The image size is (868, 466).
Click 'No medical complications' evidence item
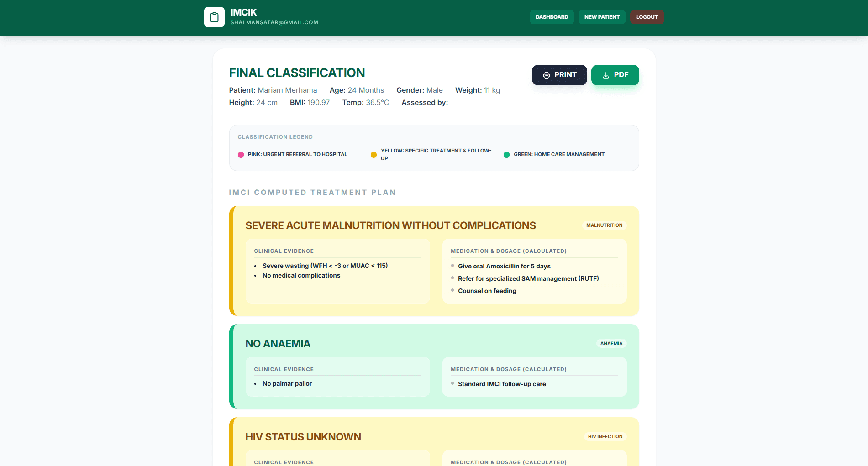pyautogui.click(x=301, y=275)
